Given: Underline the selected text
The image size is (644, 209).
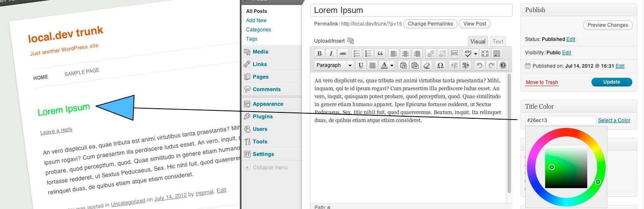Looking at the screenshot, I should 361,65.
